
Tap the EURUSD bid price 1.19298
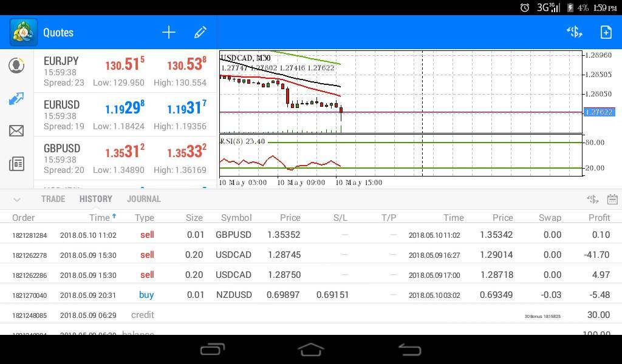(x=125, y=107)
